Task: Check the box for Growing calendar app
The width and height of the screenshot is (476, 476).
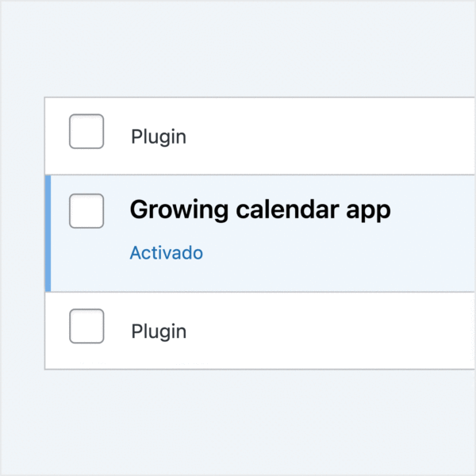Action: [86, 211]
